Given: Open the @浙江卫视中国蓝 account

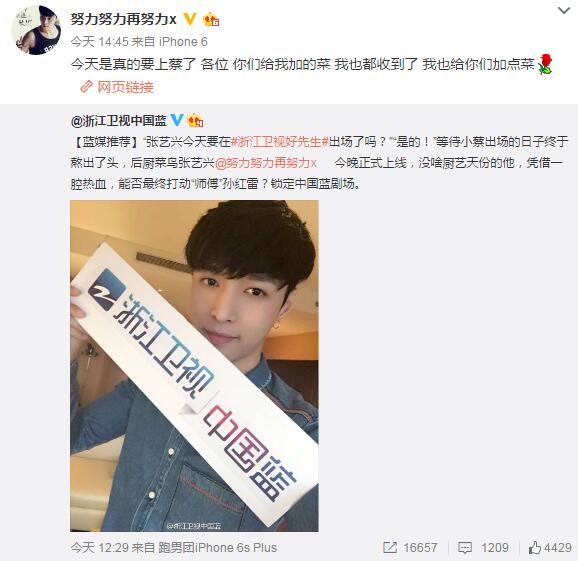Looking at the screenshot, I should 118,121.
